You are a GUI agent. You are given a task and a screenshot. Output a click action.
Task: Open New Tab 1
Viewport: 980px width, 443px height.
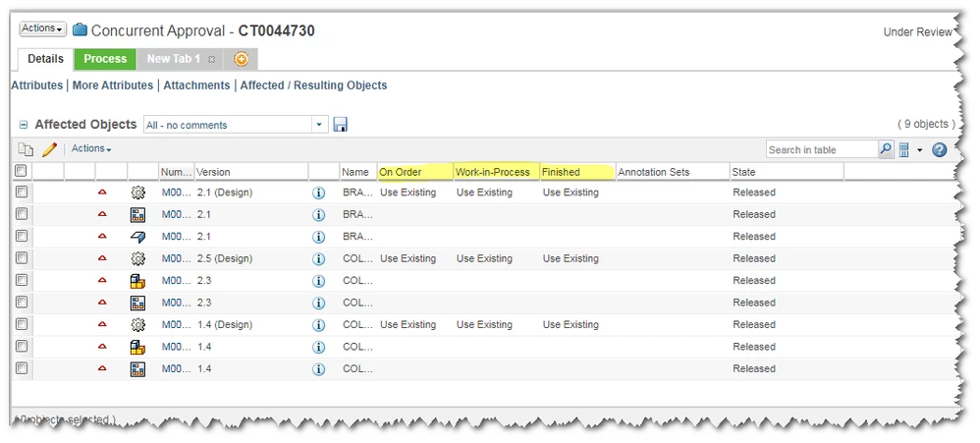[173, 59]
